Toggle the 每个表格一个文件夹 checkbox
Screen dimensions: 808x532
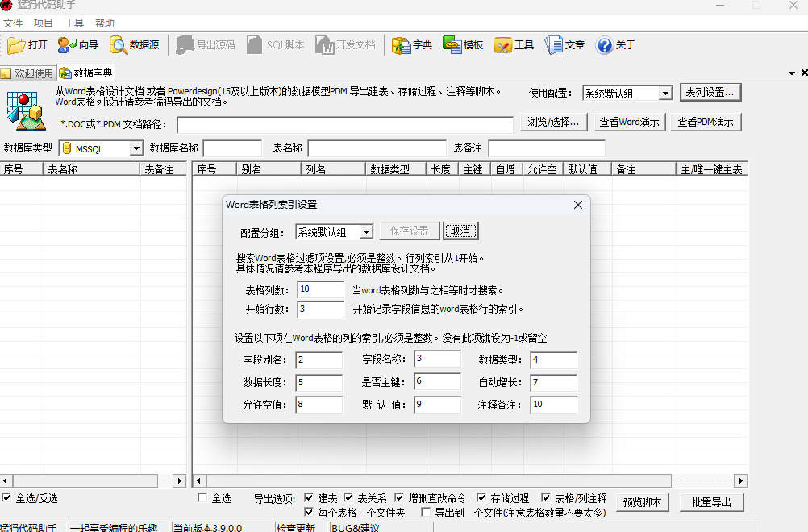pyautogui.click(x=309, y=512)
